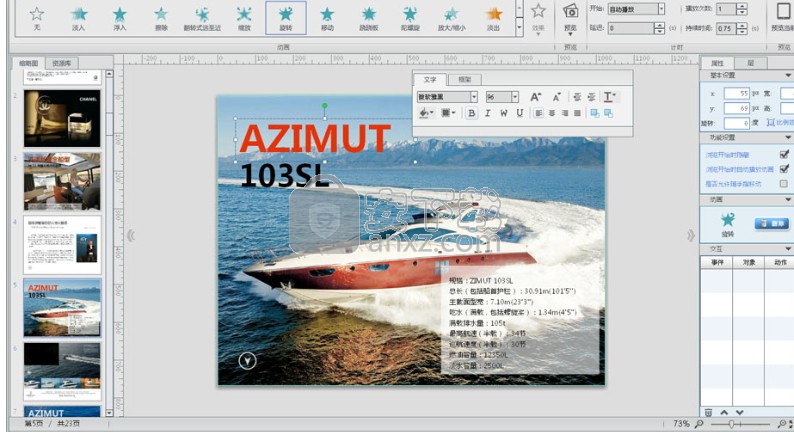Click the zoom slider handle
Image resolution: width=794 pixels, height=432 pixels.
pos(731,424)
